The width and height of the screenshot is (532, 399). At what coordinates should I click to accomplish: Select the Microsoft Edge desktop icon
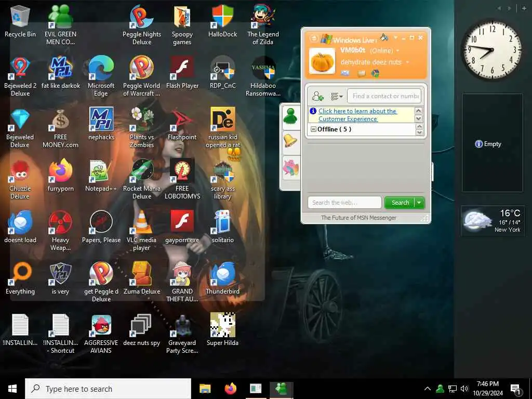101,76
